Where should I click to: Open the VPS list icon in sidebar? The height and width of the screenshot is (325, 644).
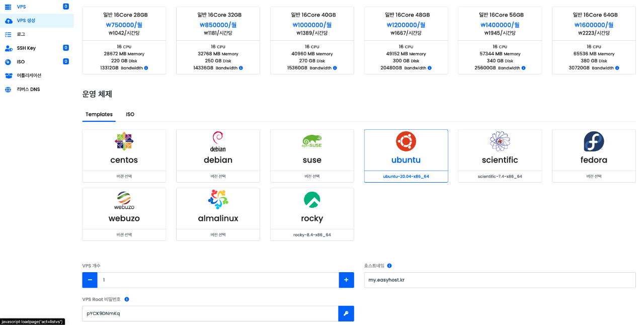coord(8,7)
